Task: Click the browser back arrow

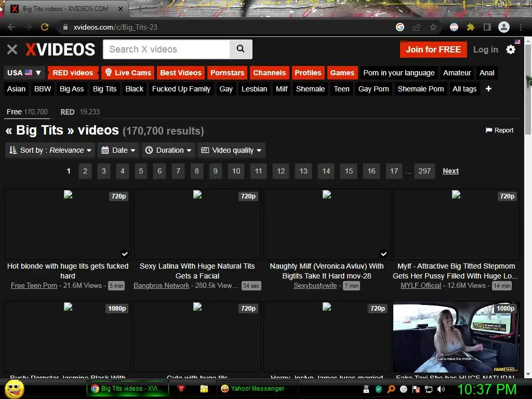Action: click(11, 27)
